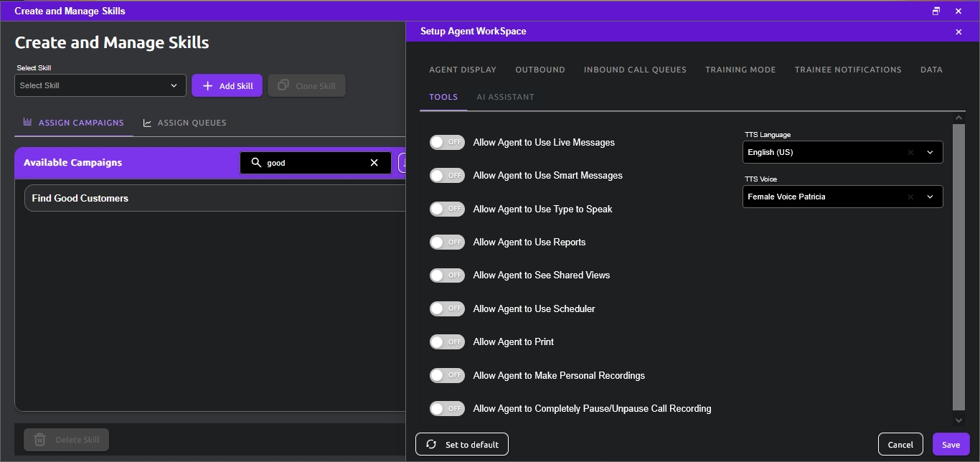Open the Trainee Notifications tab
This screenshot has width=980, height=462.
pos(848,70)
